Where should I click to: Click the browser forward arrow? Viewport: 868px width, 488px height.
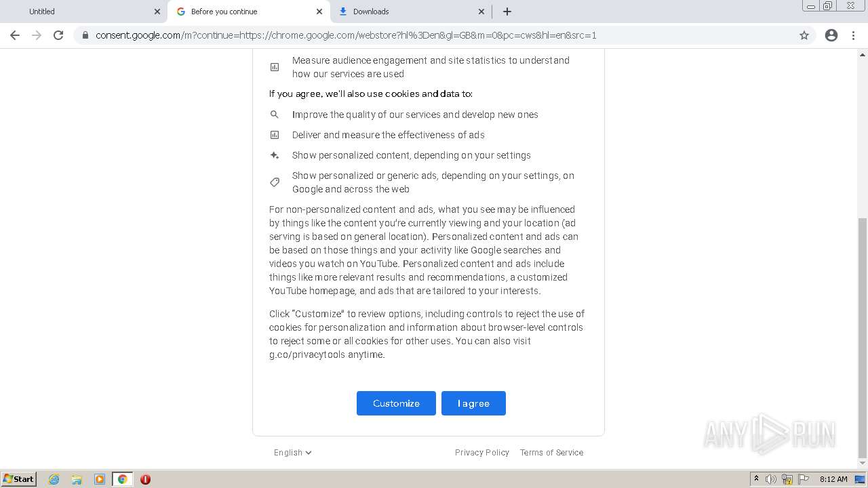37,35
